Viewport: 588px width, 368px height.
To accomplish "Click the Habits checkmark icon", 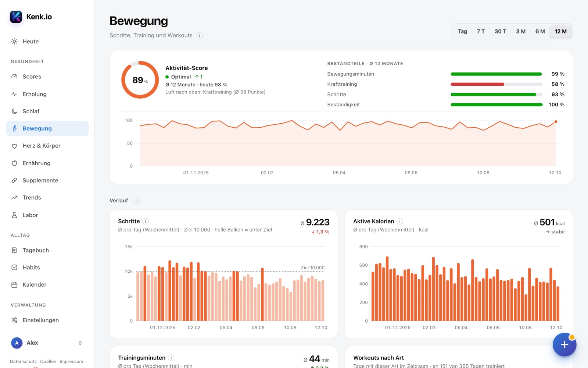I will (x=14, y=268).
